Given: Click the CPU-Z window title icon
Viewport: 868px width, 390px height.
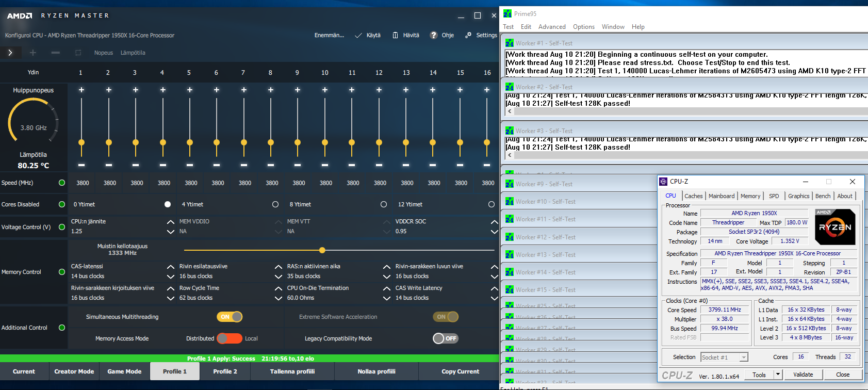Looking at the screenshot, I should click(x=663, y=181).
